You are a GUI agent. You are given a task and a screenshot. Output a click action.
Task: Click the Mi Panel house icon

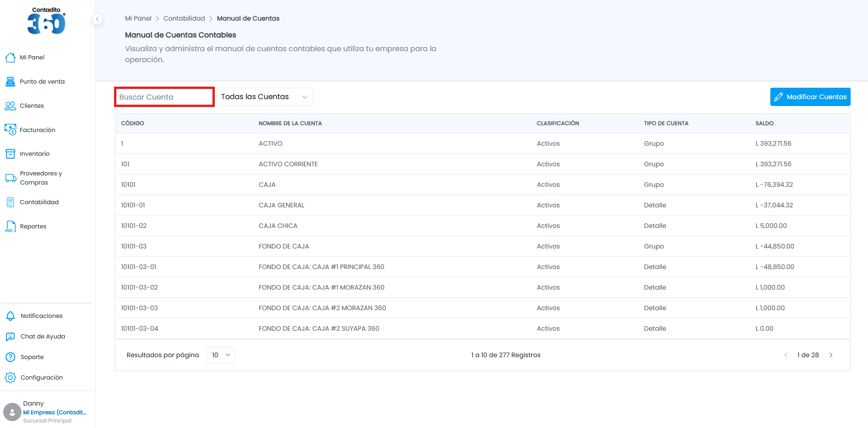10,58
